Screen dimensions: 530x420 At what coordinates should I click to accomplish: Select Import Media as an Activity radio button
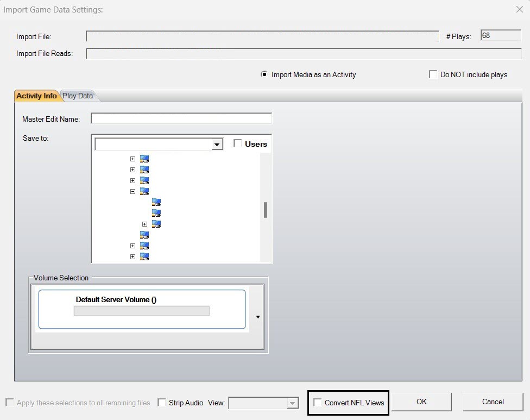264,74
